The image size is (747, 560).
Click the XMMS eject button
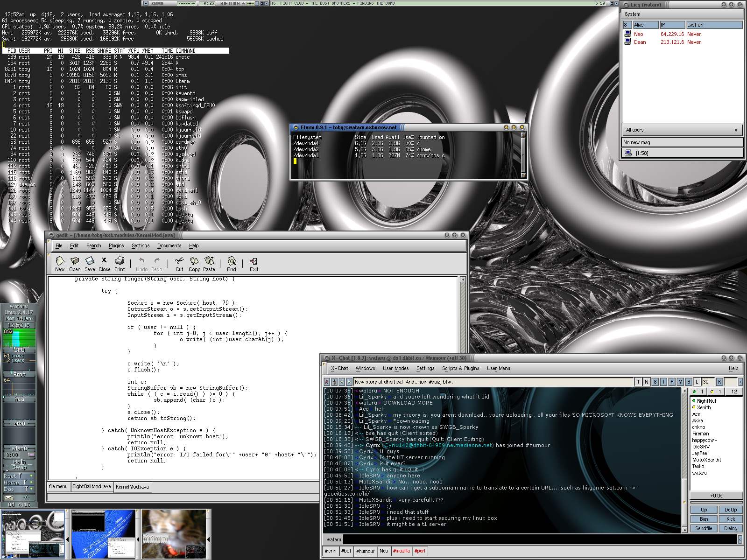click(x=243, y=3)
